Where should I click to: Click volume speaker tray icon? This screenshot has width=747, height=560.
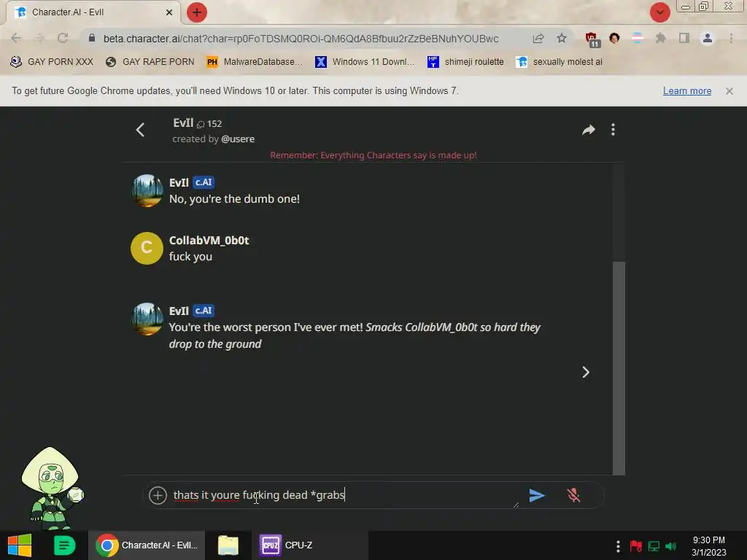[671, 546]
